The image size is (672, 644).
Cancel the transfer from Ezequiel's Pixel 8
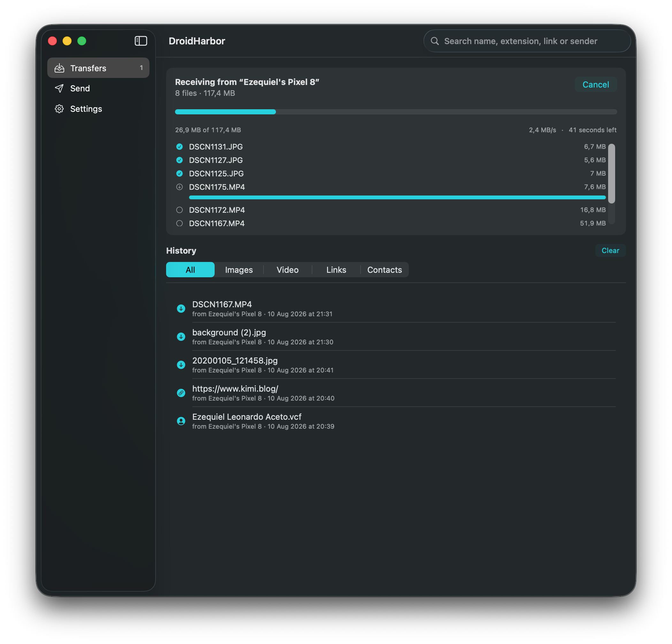tap(596, 84)
